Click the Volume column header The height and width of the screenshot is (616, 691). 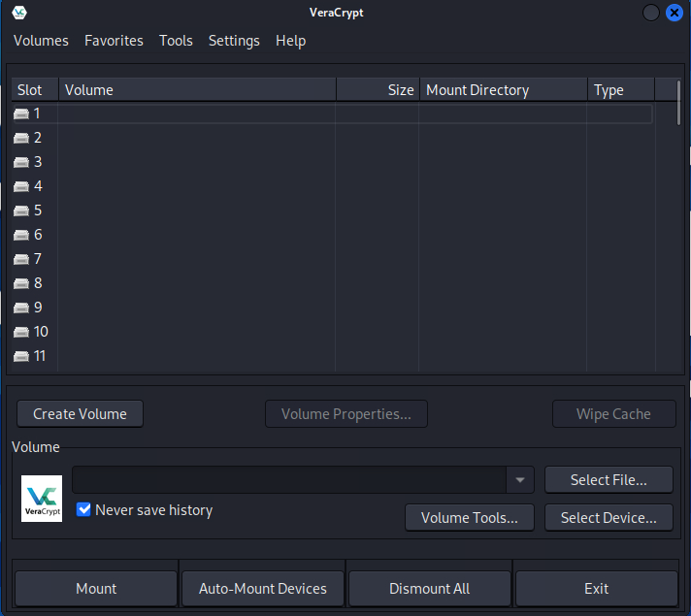coord(197,90)
